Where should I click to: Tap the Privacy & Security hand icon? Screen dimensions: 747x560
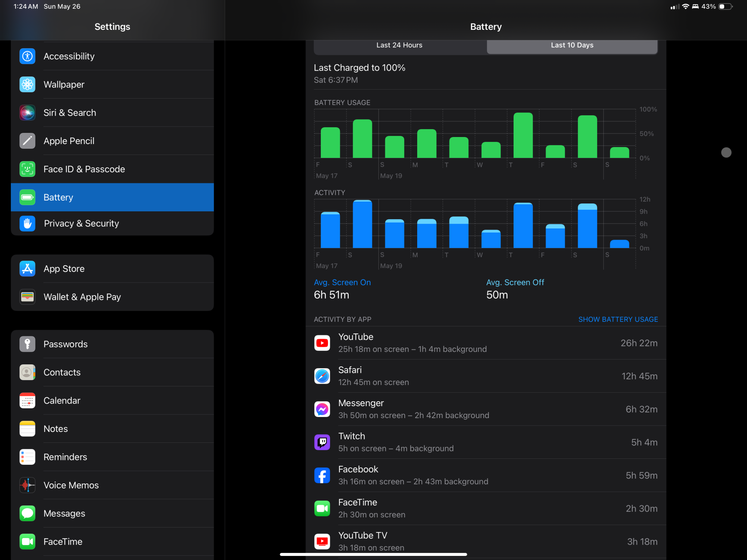27,223
